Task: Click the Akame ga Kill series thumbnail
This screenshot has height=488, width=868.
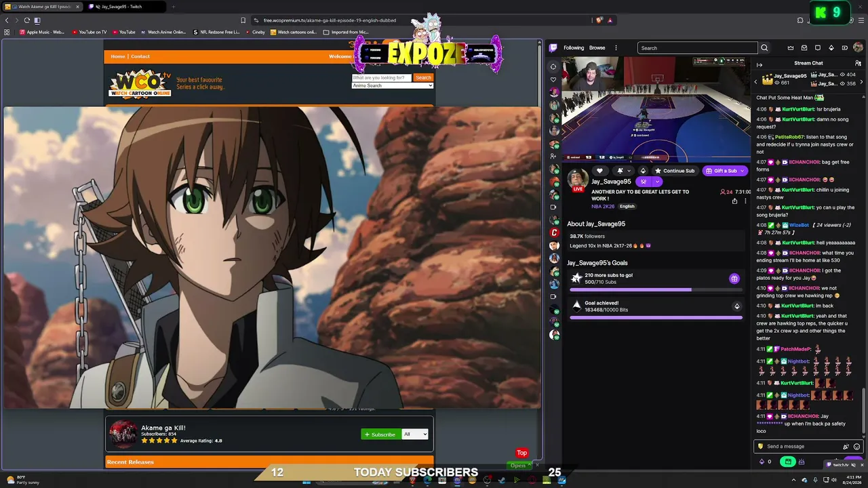Action: point(123,434)
